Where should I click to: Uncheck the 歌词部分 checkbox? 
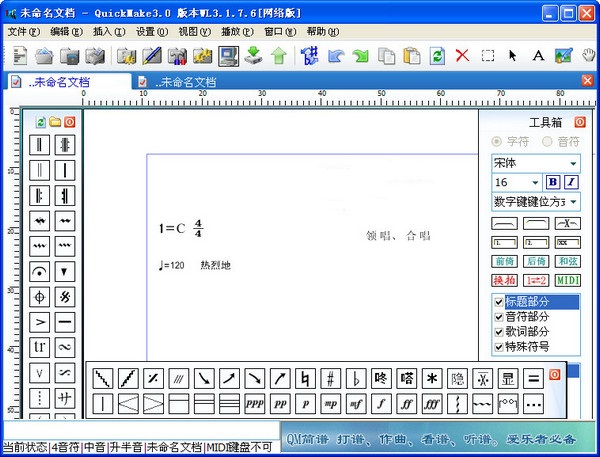click(x=499, y=332)
